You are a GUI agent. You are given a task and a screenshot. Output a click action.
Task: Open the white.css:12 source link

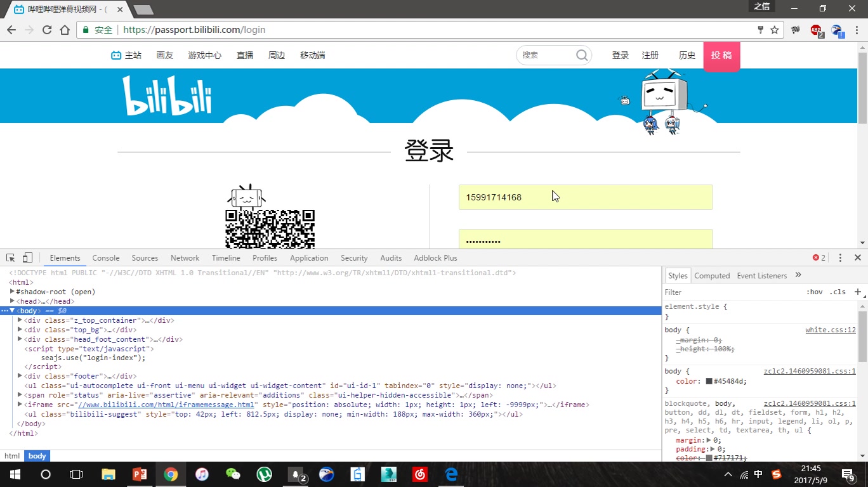[831, 330]
